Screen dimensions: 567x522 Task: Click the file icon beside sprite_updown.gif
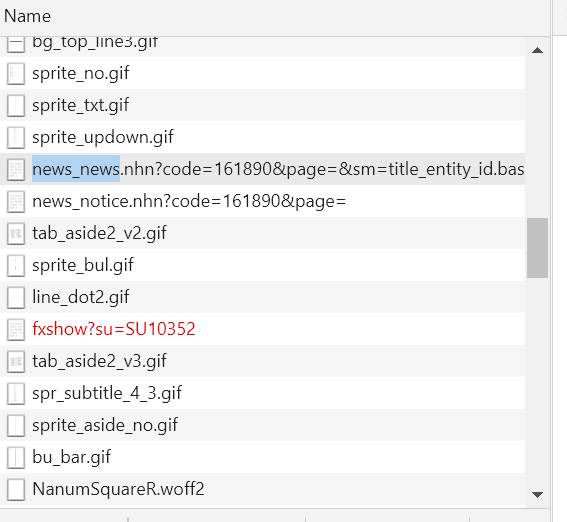[16, 137]
